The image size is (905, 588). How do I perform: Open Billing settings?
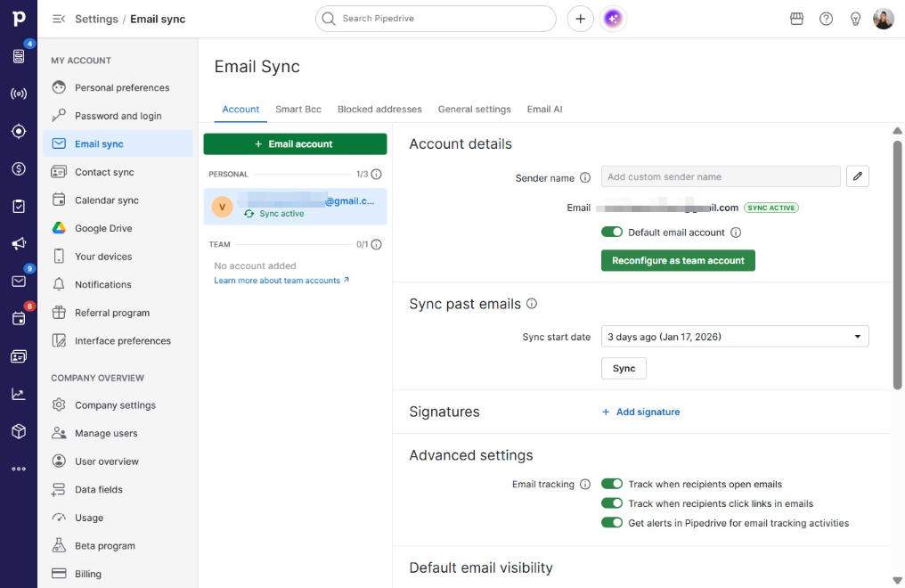pyautogui.click(x=118, y=574)
